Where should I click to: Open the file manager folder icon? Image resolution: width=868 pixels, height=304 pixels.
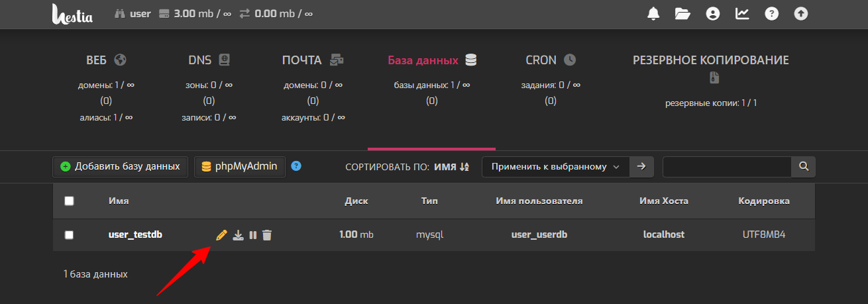click(682, 13)
